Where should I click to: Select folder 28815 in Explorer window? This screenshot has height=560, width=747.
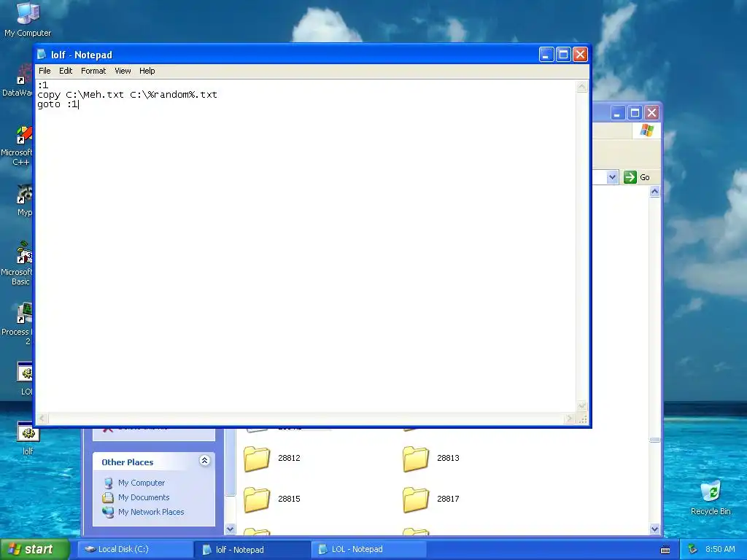(x=271, y=499)
